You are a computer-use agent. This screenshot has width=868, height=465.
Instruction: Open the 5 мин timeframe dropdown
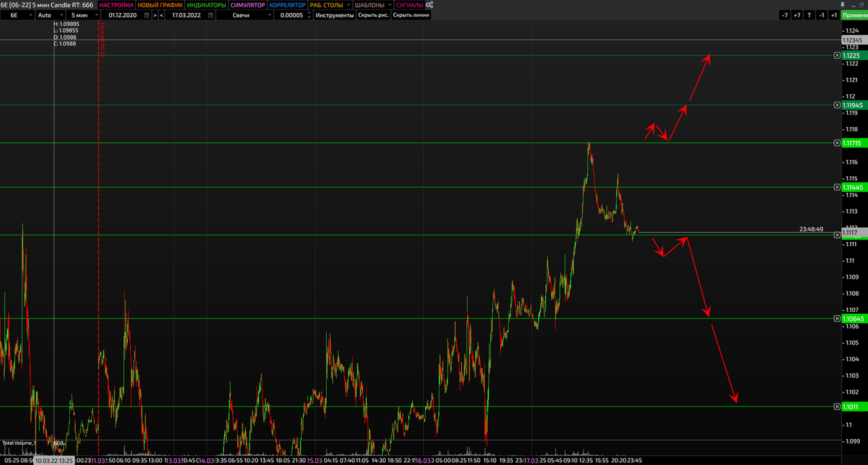pos(84,15)
